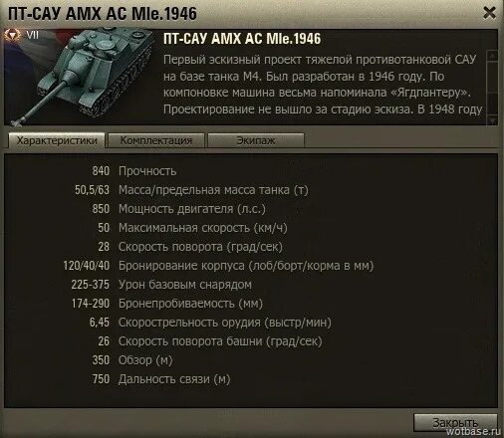Switch to the Экипаж tab
The height and width of the screenshot is (438, 504).
tap(256, 140)
